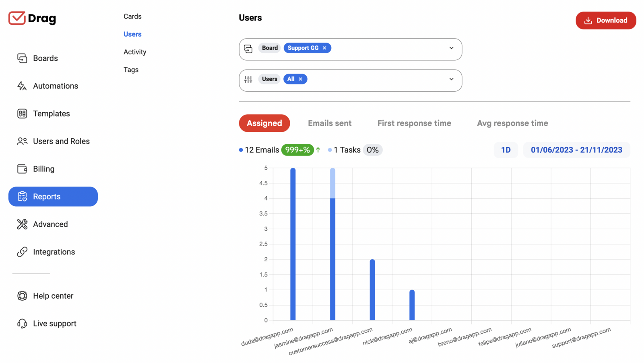Start Live support
Image resolution: width=644 pixels, height=363 pixels.
[55, 324]
